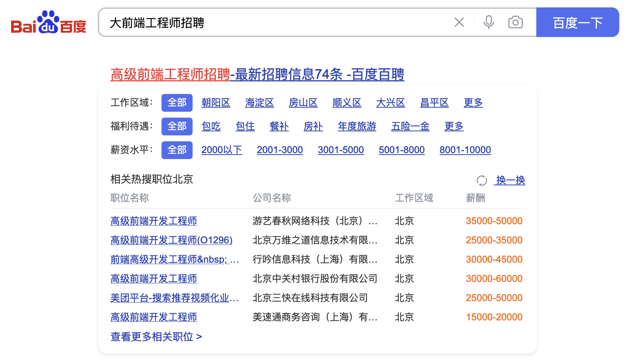The image size is (640, 364).
Task: Select 全部 in the 工作区域 filter
Action: point(177,103)
